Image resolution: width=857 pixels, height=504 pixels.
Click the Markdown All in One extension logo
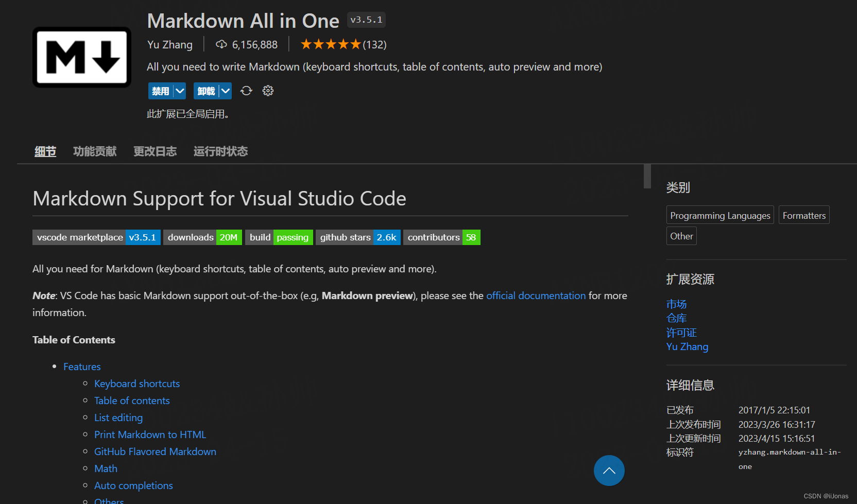click(81, 57)
